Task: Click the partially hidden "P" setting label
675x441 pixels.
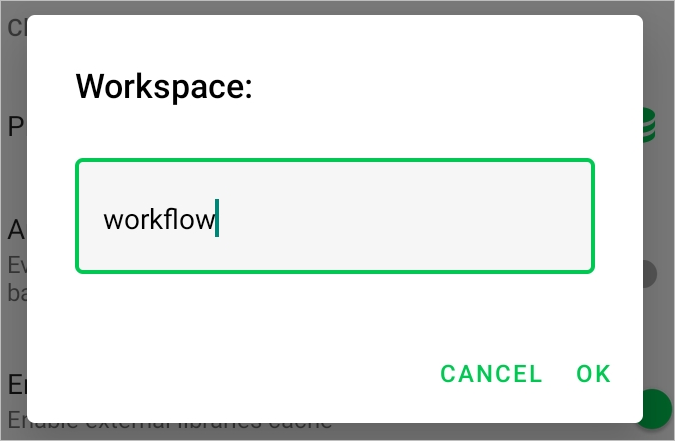Action: [14, 127]
